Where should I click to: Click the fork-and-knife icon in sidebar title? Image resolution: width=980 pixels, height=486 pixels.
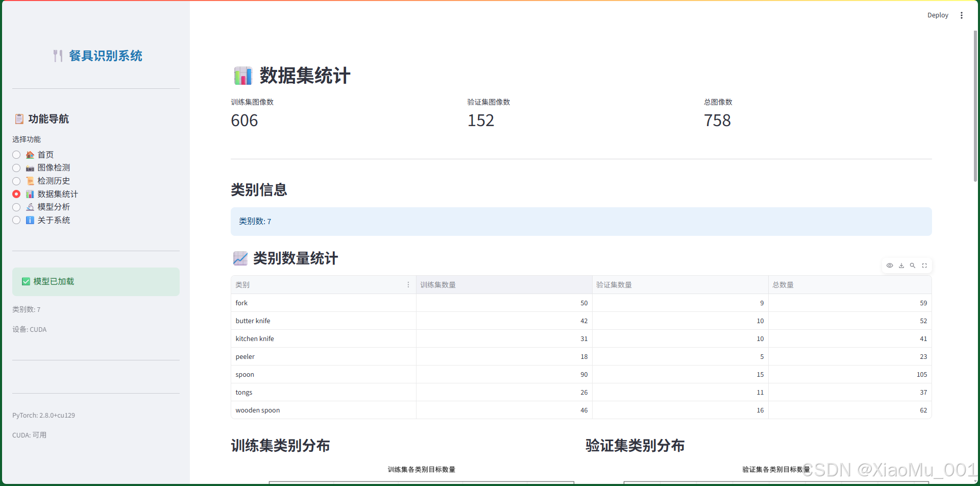point(58,56)
